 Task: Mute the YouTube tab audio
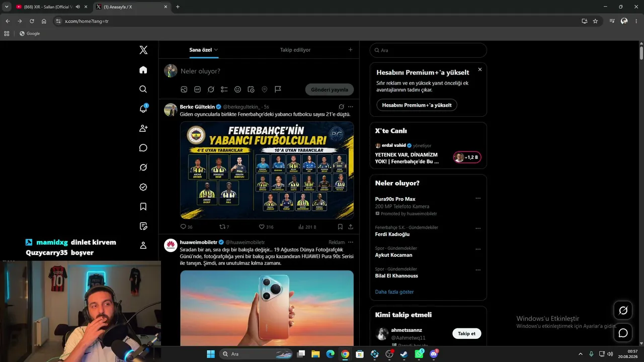coord(78,7)
